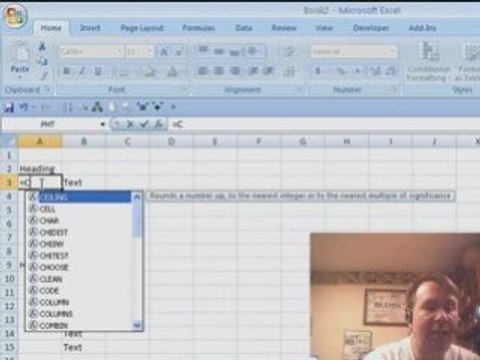Open the font size dropdown
Viewport: 480px width, 360px height.
(x=150, y=52)
